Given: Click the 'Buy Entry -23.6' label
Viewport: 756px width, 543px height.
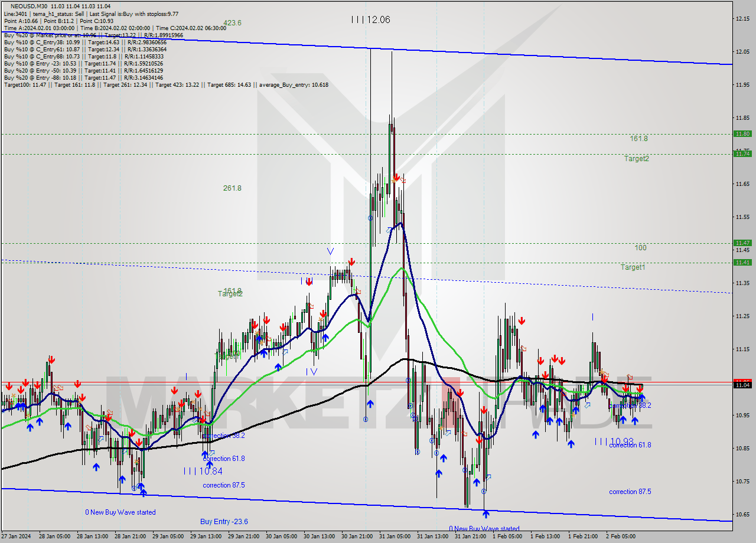Looking at the screenshot, I should coord(224,522).
